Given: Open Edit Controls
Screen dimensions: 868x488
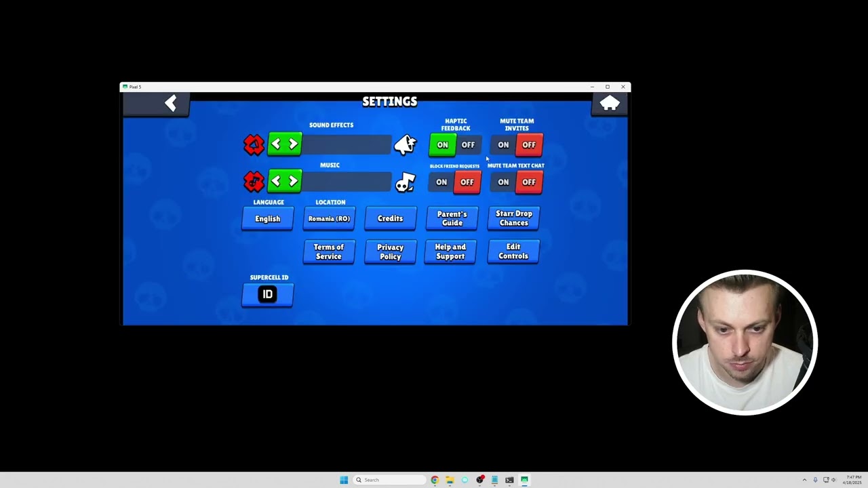Looking at the screenshot, I should point(513,251).
